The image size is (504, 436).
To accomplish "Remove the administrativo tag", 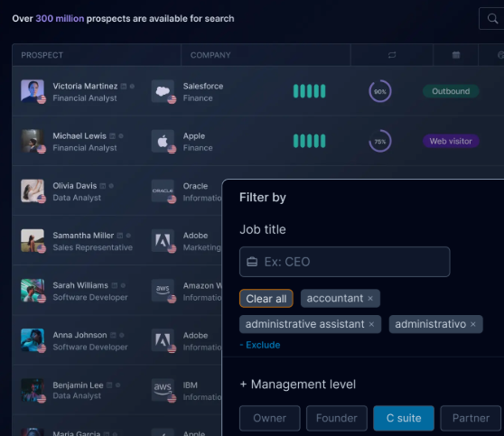I will click(x=473, y=324).
